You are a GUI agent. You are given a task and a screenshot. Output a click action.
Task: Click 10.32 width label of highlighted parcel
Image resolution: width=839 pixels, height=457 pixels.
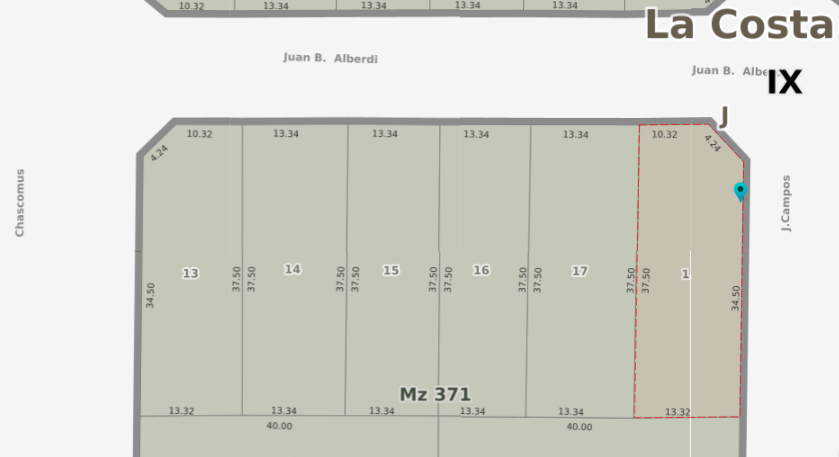(664, 134)
